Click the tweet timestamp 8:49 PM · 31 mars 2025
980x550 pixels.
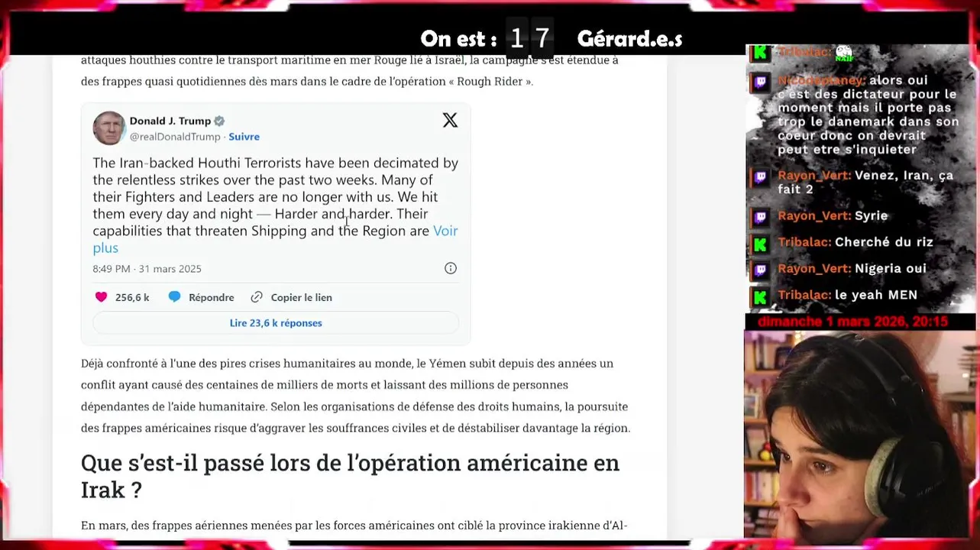tap(147, 269)
